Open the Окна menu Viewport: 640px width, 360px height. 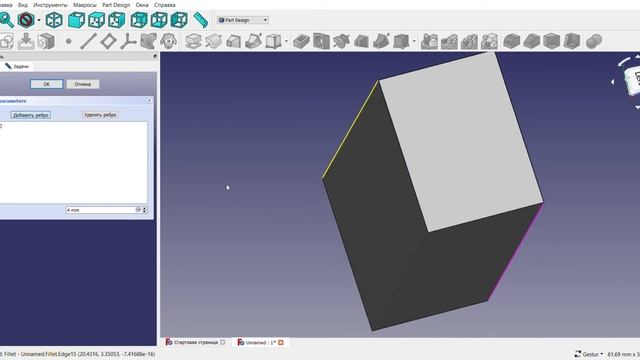tap(142, 5)
